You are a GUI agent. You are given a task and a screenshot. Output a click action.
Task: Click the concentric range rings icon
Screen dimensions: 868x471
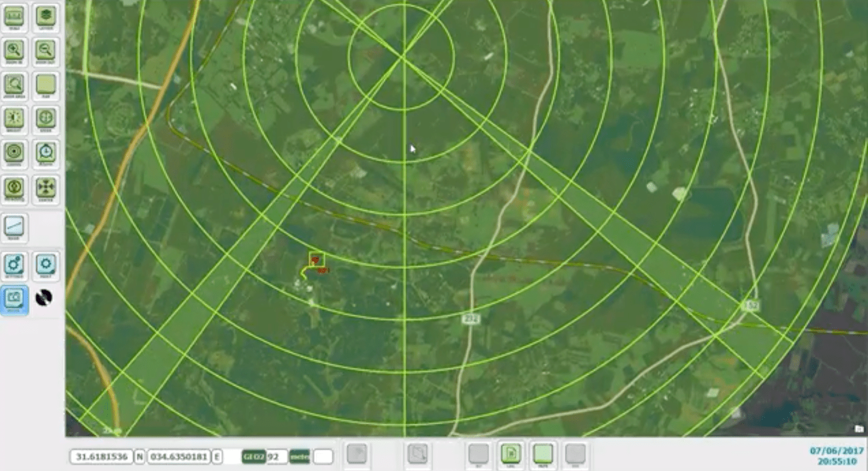click(x=15, y=153)
